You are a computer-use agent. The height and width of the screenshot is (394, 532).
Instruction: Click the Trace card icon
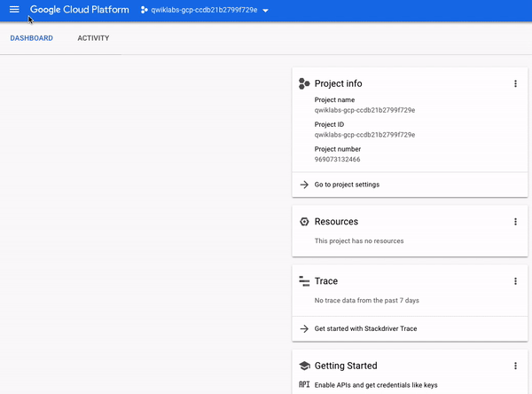click(x=304, y=281)
